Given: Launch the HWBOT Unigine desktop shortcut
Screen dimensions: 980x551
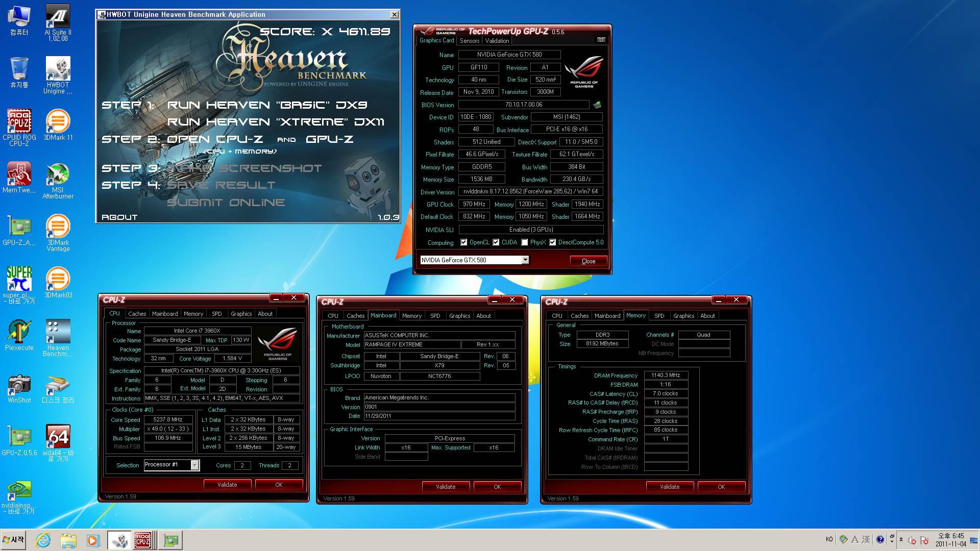Looking at the screenshot, I should 58,76.
